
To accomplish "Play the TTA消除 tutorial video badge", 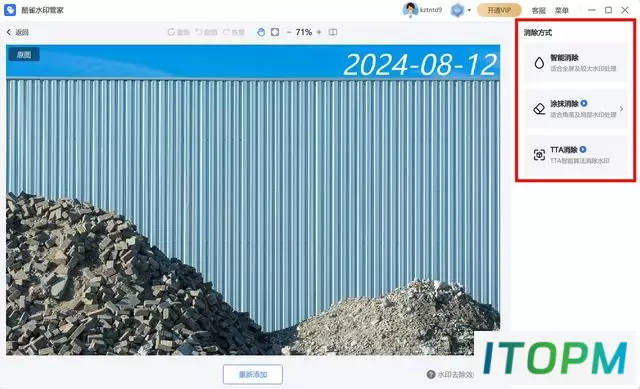I will tap(583, 149).
